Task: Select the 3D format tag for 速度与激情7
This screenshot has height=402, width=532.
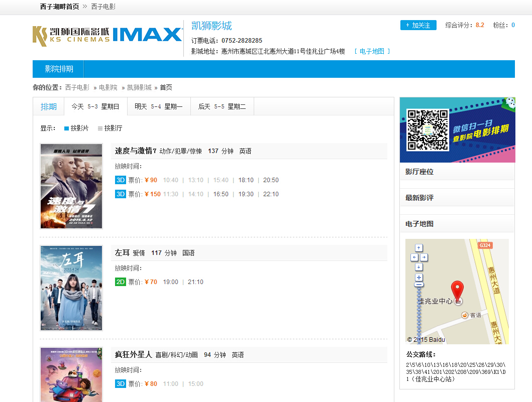Action: pyautogui.click(x=120, y=180)
